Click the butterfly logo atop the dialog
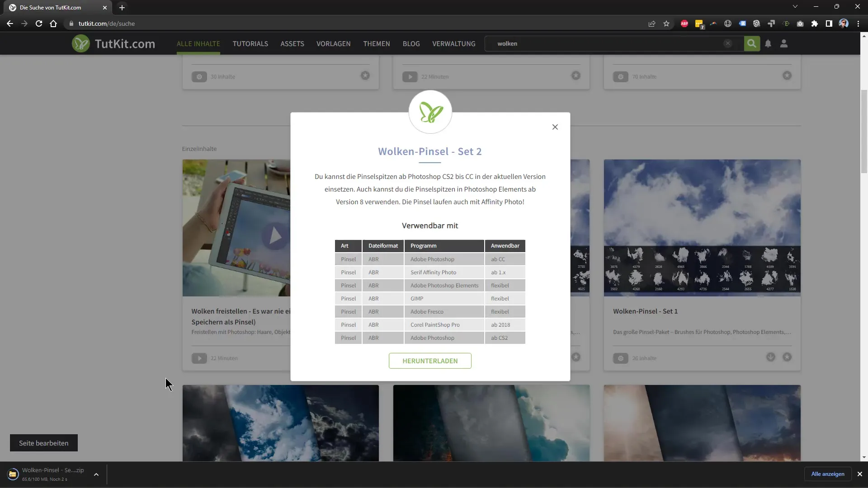 tap(430, 112)
